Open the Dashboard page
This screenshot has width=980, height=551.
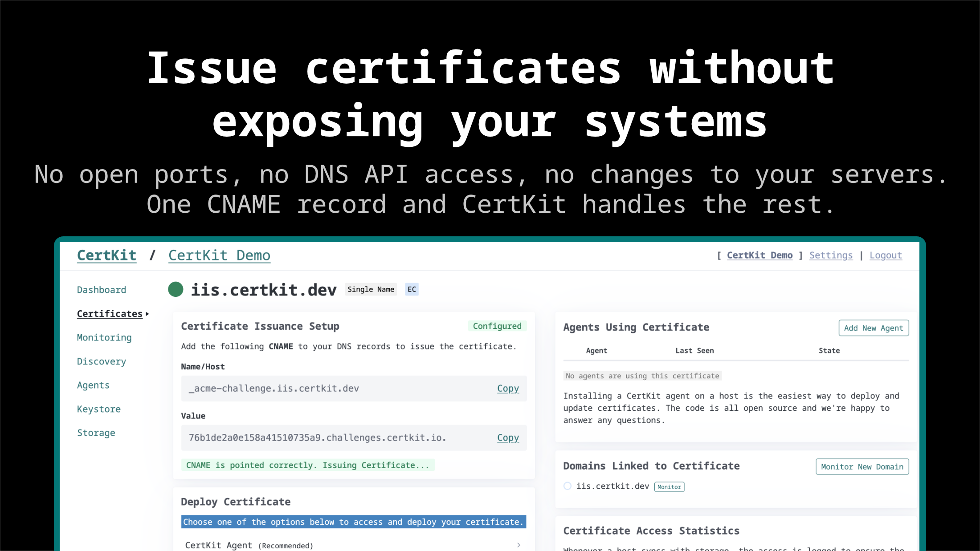point(101,289)
